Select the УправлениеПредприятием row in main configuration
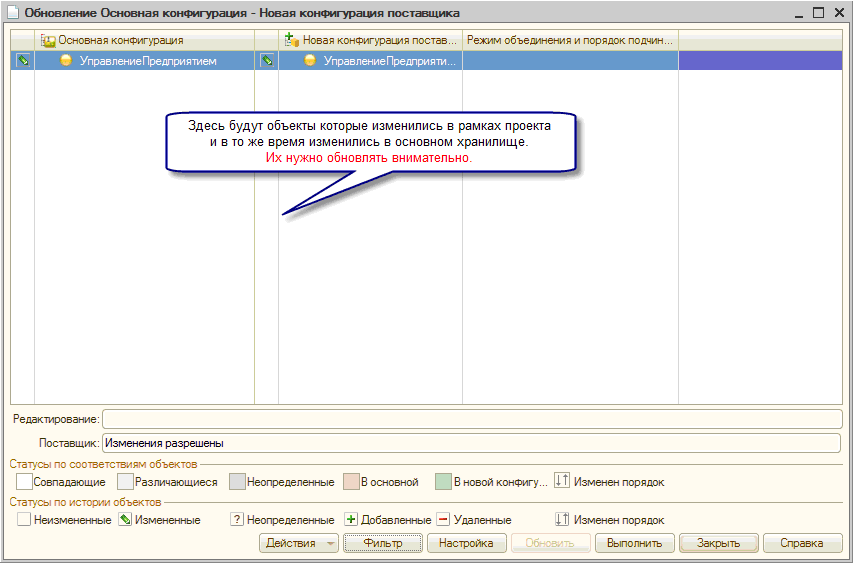This screenshot has width=853, height=563. tap(146, 61)
